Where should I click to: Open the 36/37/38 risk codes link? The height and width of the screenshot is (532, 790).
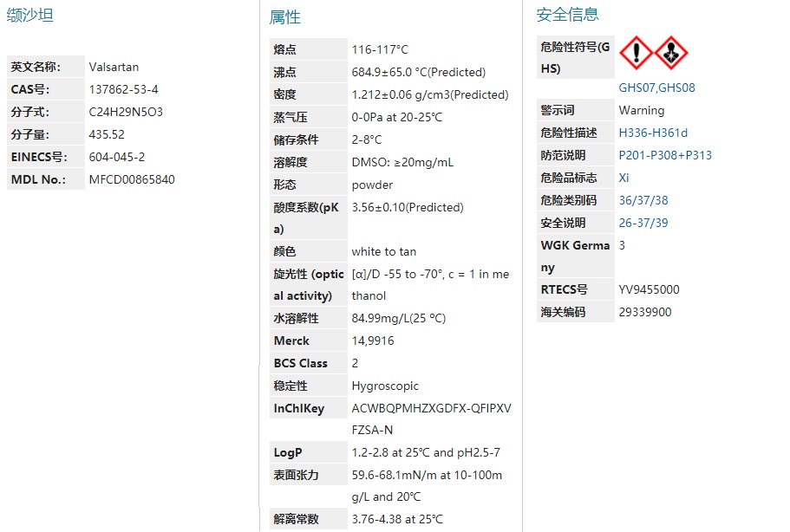[x=643, y=200]
